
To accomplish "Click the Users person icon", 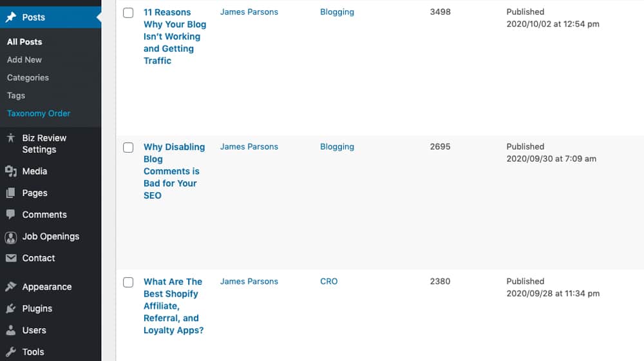I will pos(11,330).
